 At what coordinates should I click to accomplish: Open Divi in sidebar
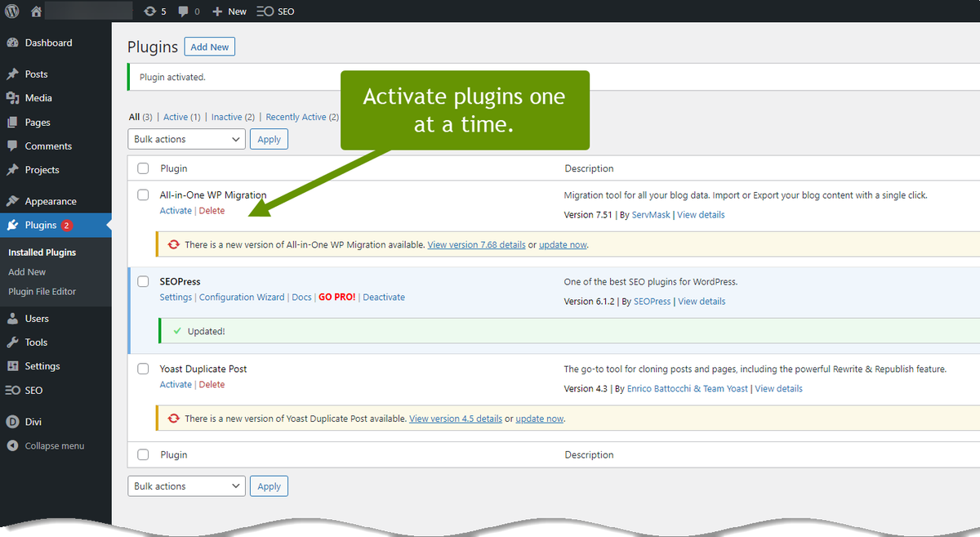point(33,422)
